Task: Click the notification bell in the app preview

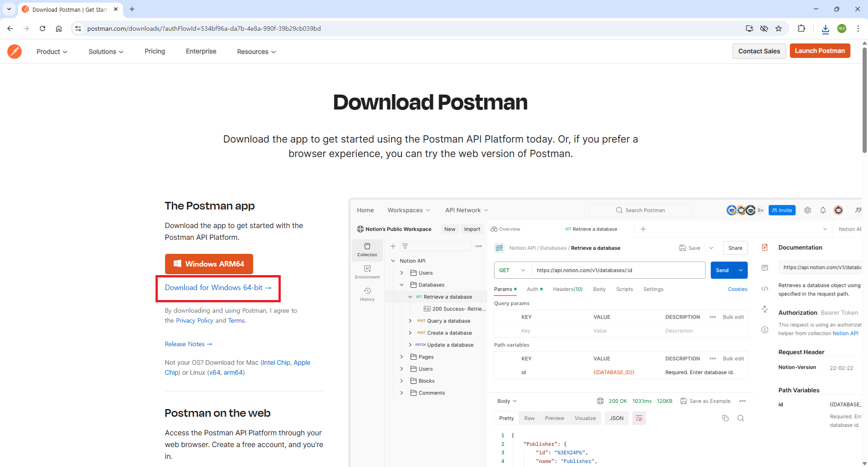Action: (823, 210)
